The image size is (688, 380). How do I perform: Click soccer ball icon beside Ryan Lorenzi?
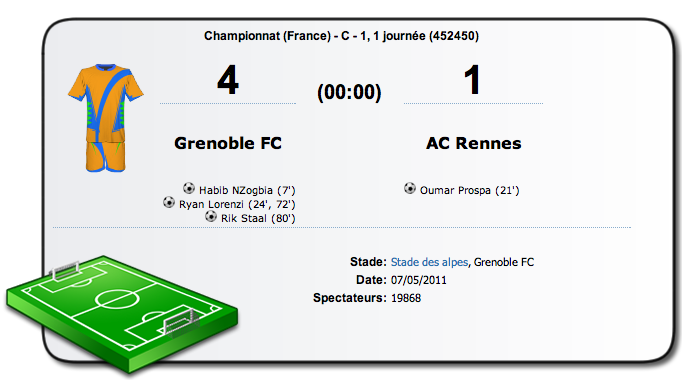(x=169, y=202)
